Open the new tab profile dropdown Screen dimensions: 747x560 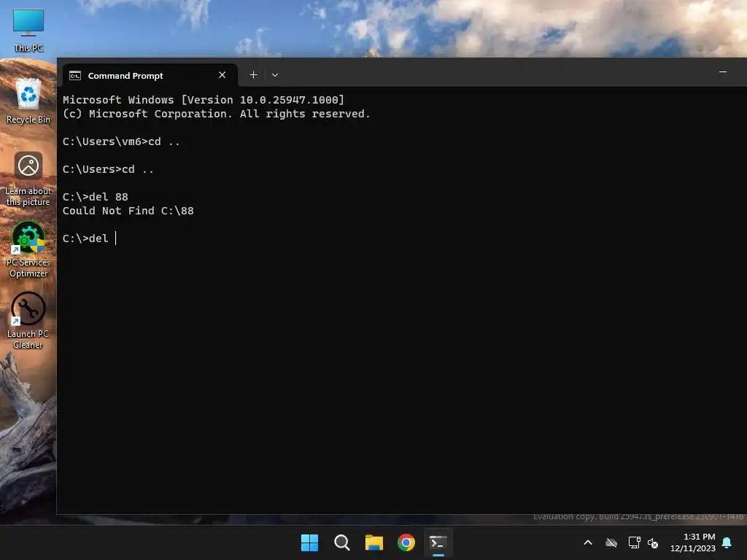(x=275, y=75)
